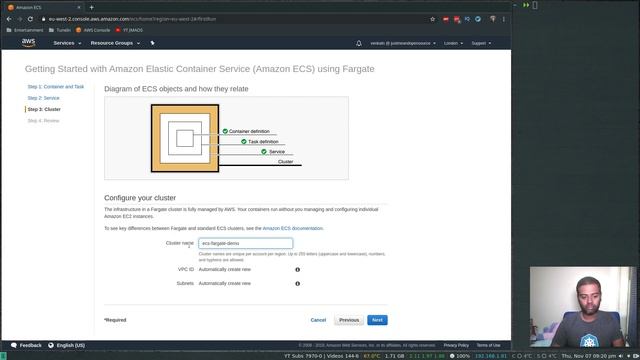
Task: Open the Amazon ECS documentation link
Action: pyautogui.click(x=293, y=228)
